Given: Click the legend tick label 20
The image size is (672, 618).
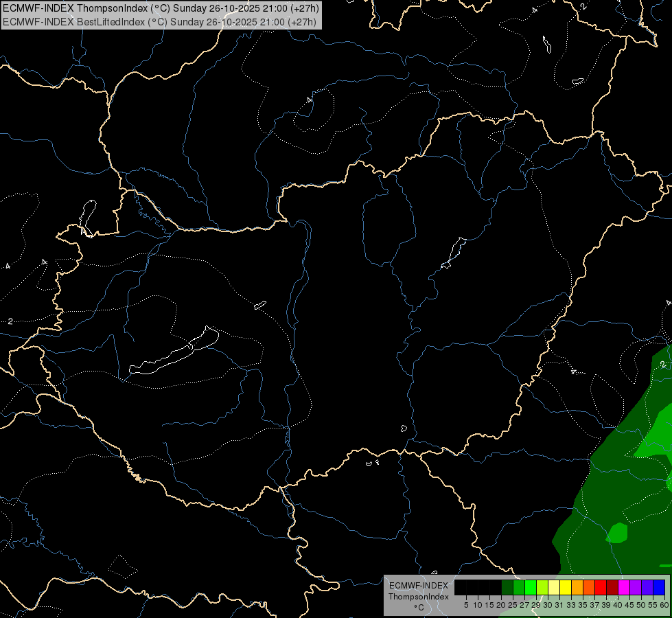Looking at the screenshot, I should tap(501, 605).
